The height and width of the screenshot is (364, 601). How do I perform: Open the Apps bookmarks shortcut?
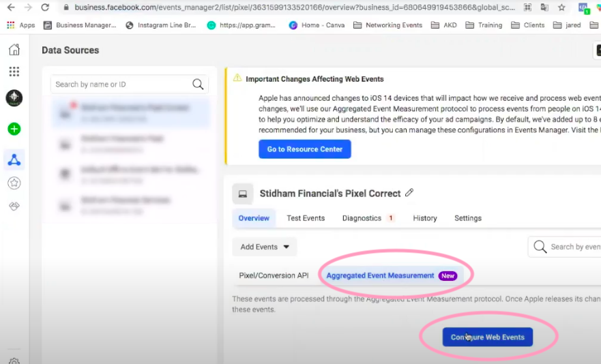point(20,25)
